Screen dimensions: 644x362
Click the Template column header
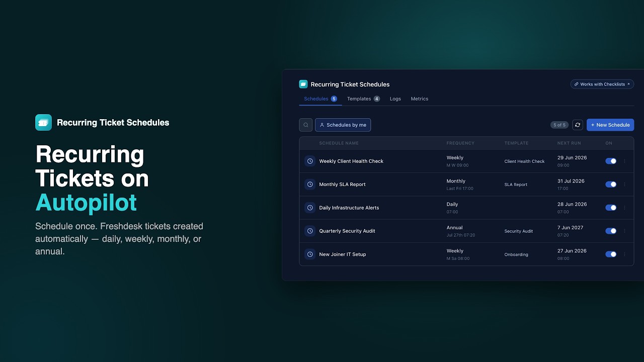coord(516,143)
